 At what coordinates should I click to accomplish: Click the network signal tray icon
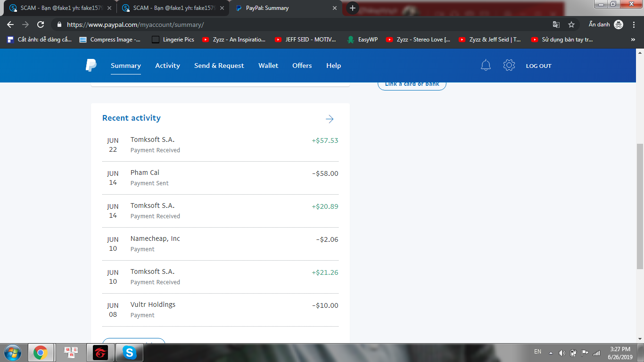tap(596, 353)
